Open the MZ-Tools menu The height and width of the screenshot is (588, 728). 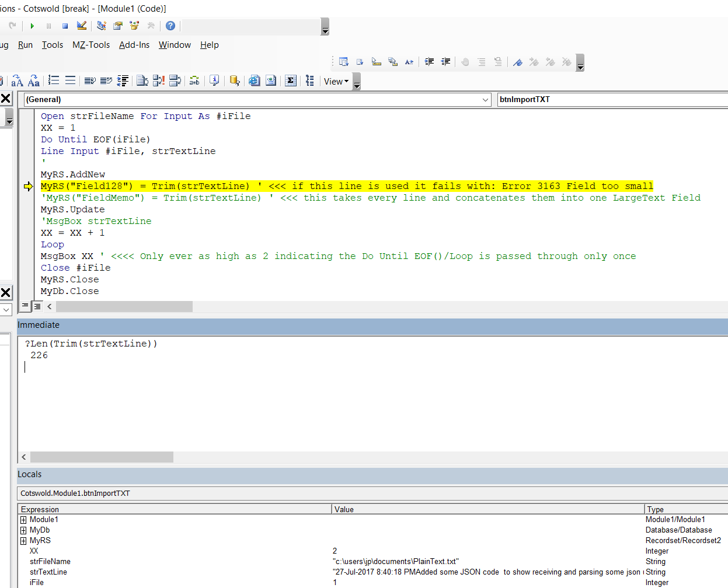(91, 45)
